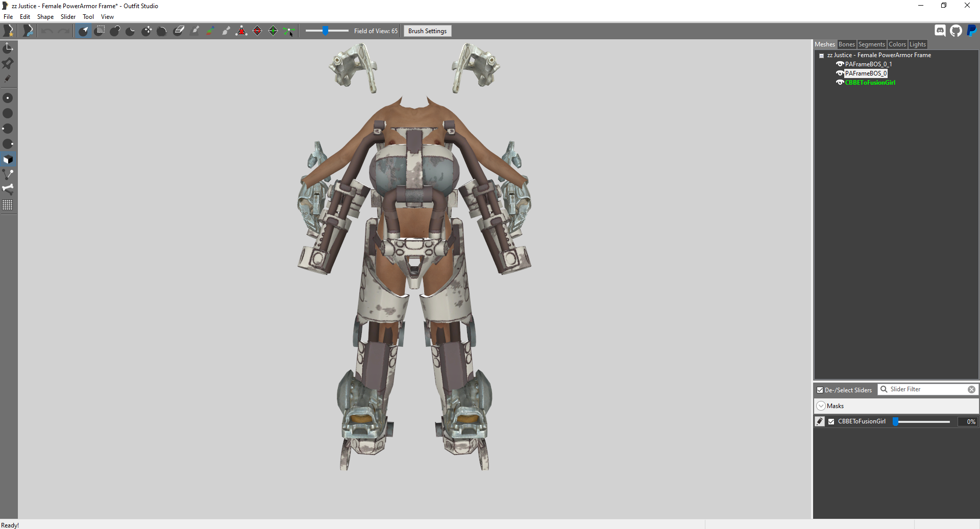Select the white Alpha brush
The width and height of the screenshot is (980, 529).
point(226,31)
